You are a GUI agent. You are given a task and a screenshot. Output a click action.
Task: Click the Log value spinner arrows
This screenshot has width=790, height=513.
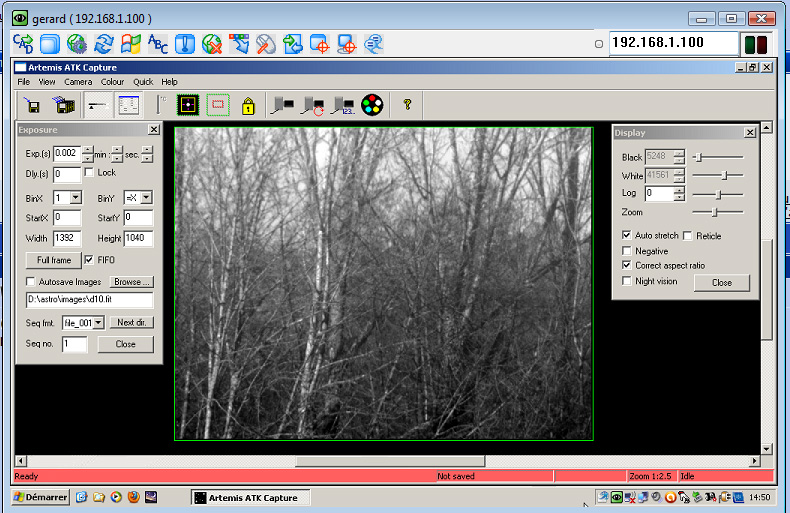(x=680, y=194)
